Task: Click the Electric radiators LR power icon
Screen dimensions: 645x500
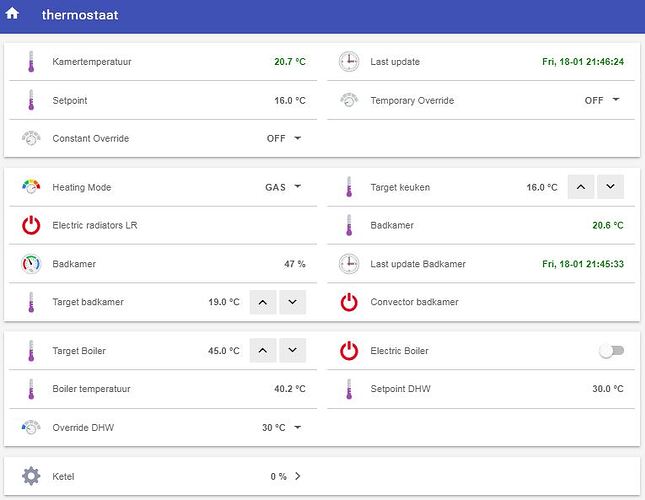Action: point(31,225)
